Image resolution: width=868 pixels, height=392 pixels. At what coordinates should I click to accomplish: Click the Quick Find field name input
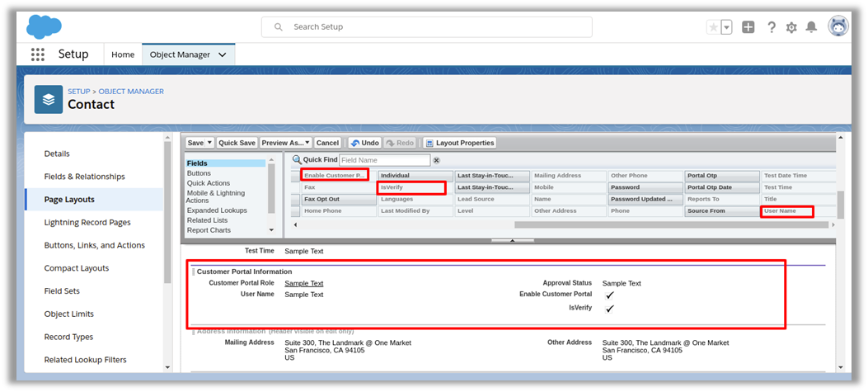384,160
